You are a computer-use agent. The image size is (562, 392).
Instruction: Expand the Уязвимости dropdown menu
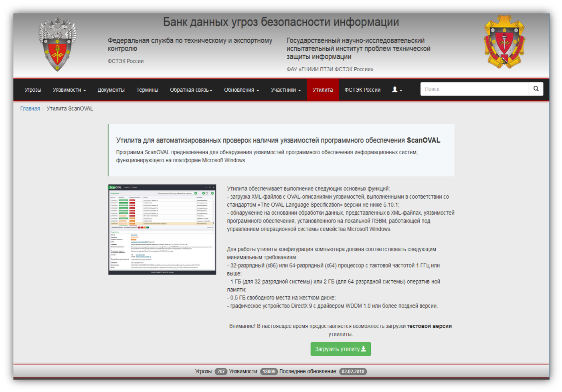[x=69, y=90]
